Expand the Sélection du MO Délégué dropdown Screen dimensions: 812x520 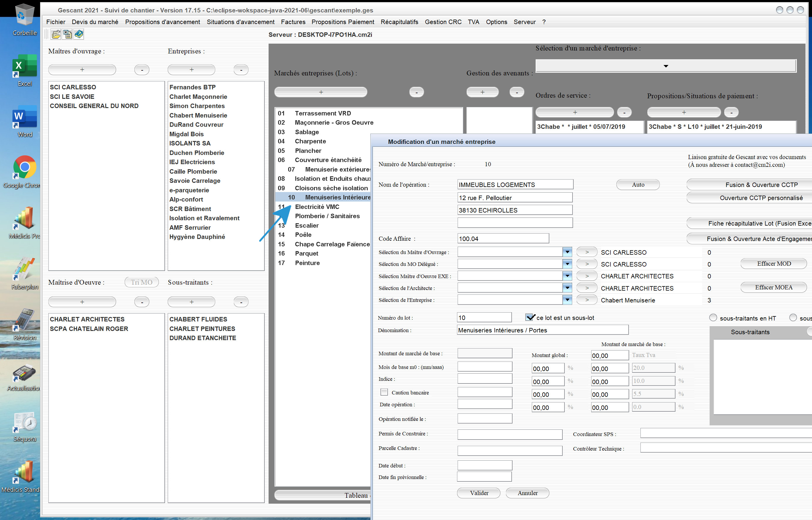[567, 264]
